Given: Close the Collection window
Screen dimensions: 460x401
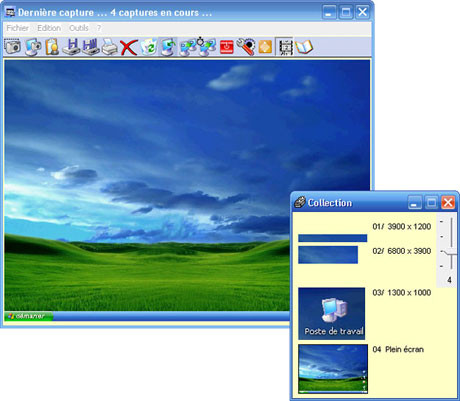Looking at the screenshot, I should coord(448,203).
